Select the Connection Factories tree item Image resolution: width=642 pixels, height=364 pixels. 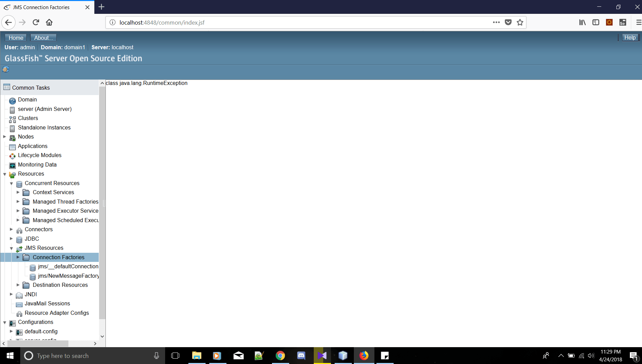(x=59, y=257)
